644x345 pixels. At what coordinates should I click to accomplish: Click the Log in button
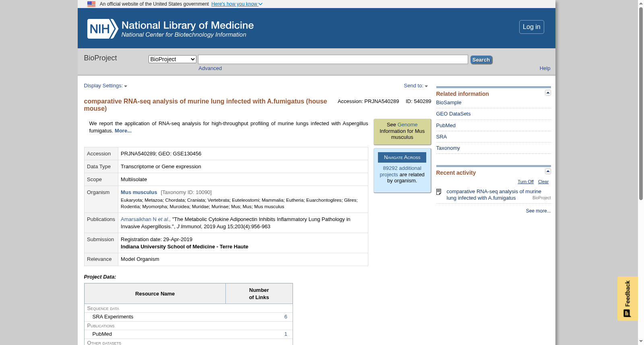tap(531, 27)
